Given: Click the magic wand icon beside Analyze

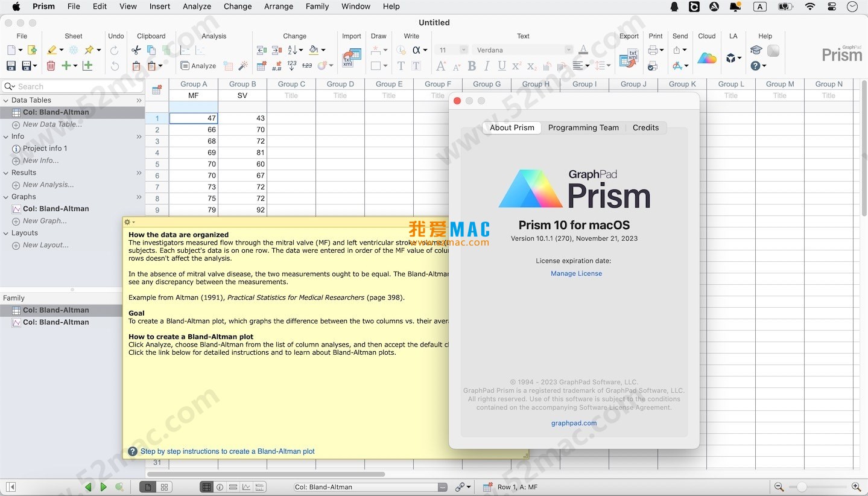Looking at the screenshot, I should (x=244, y=66).
